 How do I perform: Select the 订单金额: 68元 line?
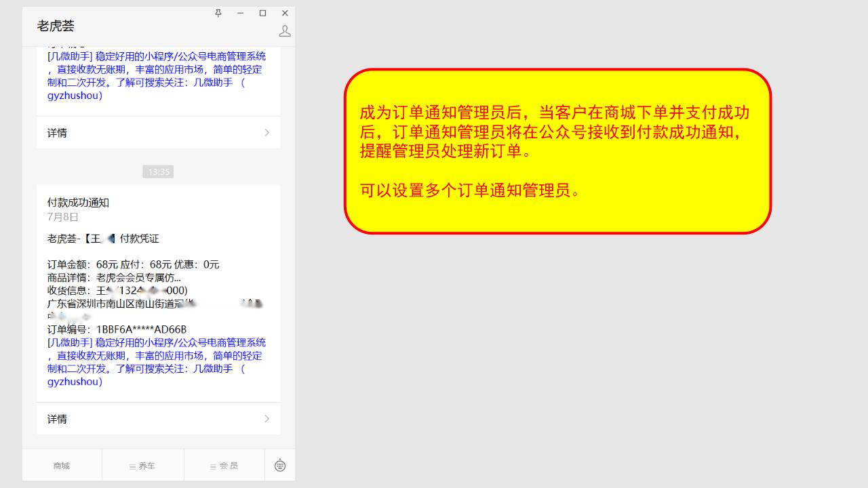point(134,264)
